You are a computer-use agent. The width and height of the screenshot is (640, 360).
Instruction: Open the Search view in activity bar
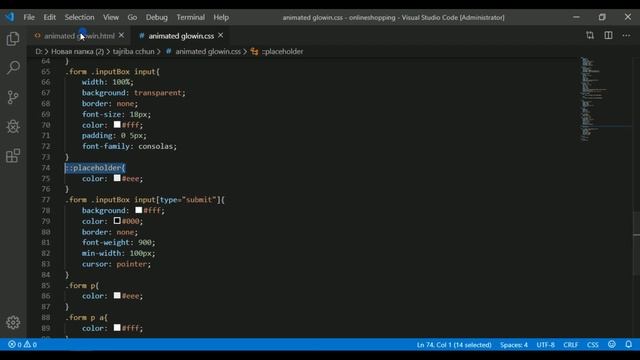[13, 67]
